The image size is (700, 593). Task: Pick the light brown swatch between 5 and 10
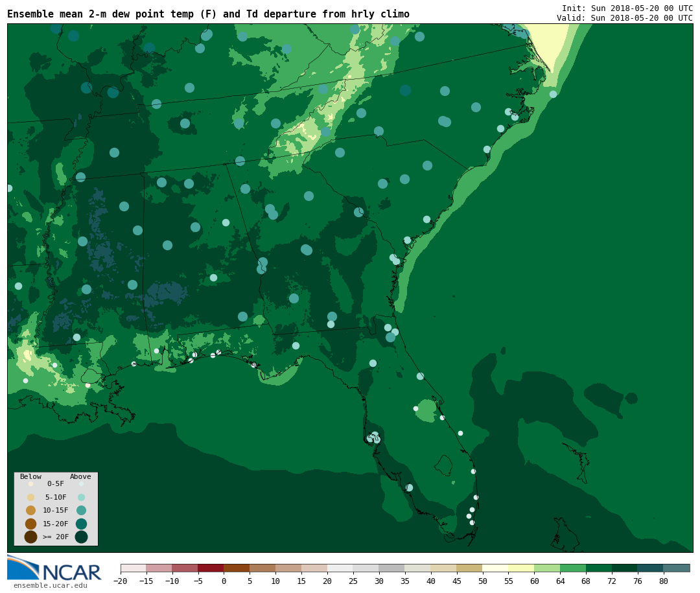tap(262, 568)
